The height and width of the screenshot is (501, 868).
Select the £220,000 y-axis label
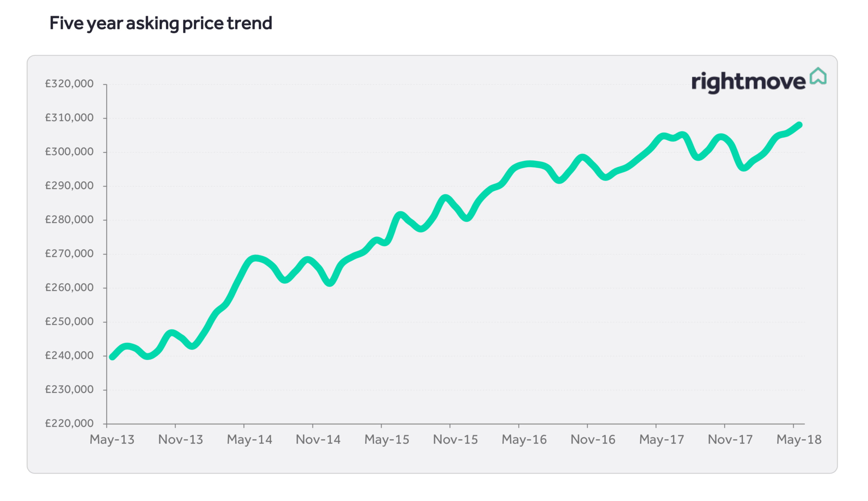point(69,423)
